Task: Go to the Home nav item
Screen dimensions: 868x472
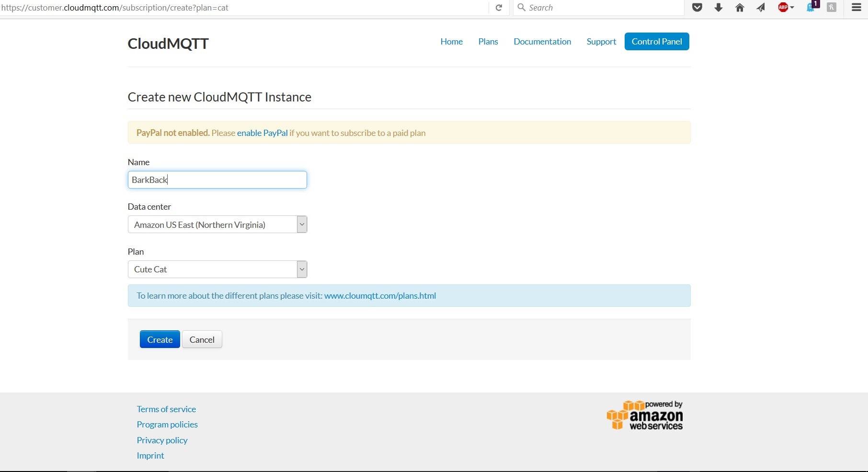Action: [452, 42]
